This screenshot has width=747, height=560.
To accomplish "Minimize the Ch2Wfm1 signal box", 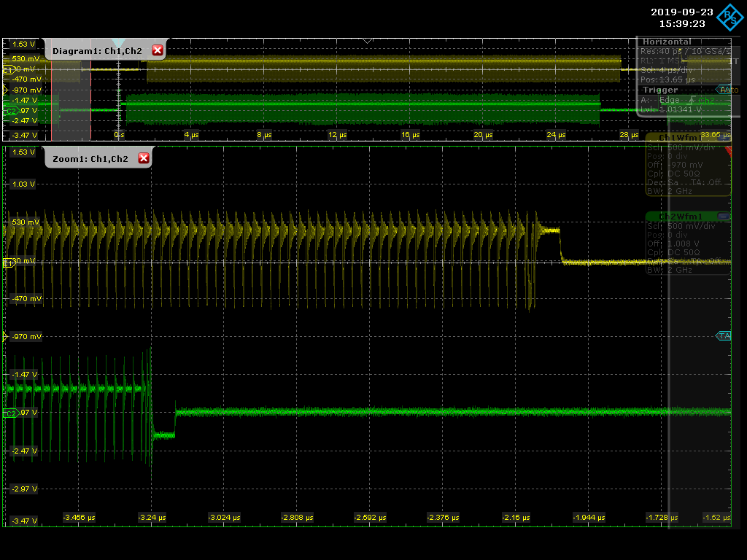I will click(x=722, y=217).
